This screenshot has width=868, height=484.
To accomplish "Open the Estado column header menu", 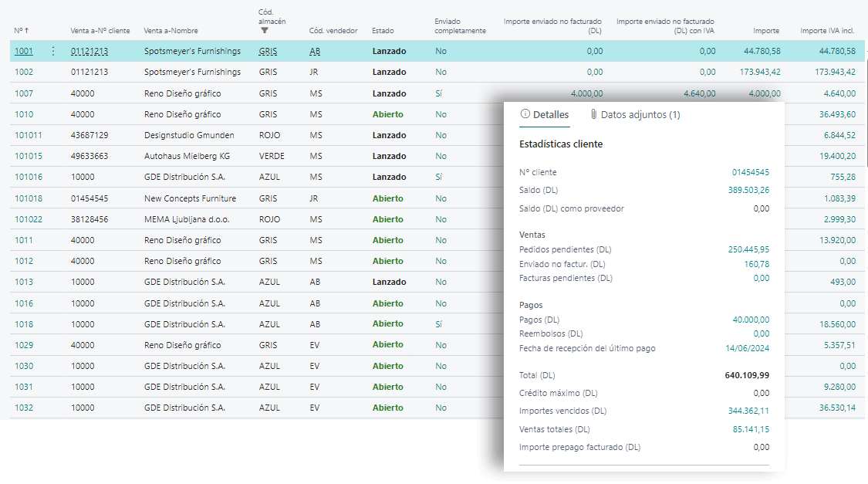I will tap(382, 31).
